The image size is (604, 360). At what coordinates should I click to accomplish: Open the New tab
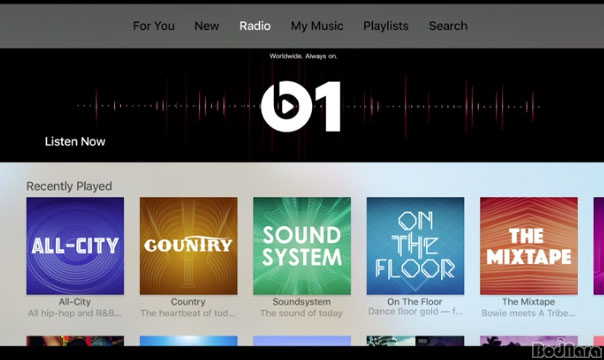pos(206,26)
